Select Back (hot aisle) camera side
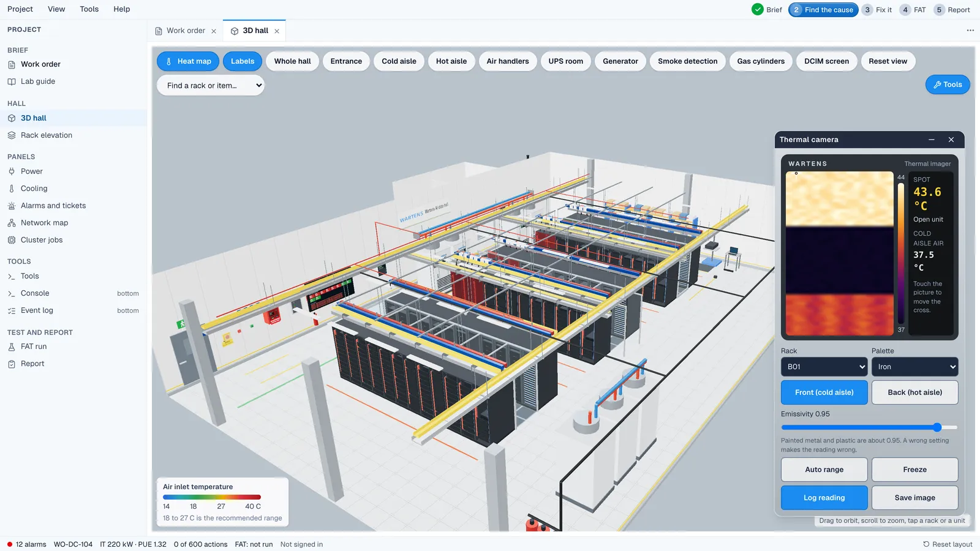 pyautogui.click(x=914, y=392)
